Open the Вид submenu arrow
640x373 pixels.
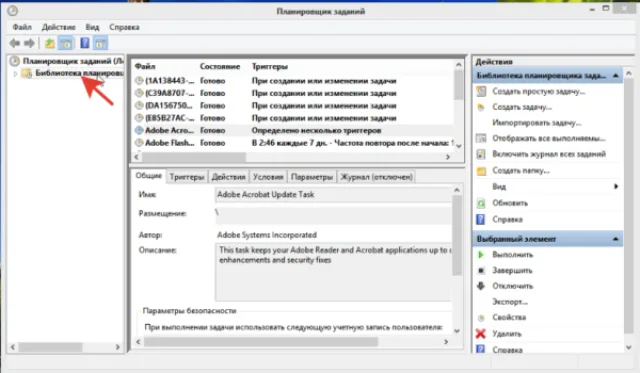pos(616,186)
